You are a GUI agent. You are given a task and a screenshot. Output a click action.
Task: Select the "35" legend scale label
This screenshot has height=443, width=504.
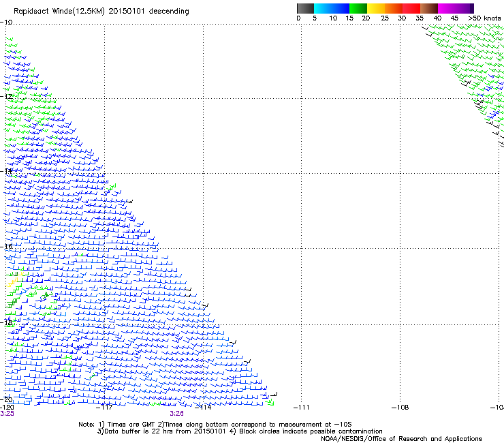pyautogui.click(x=420, y=18)
